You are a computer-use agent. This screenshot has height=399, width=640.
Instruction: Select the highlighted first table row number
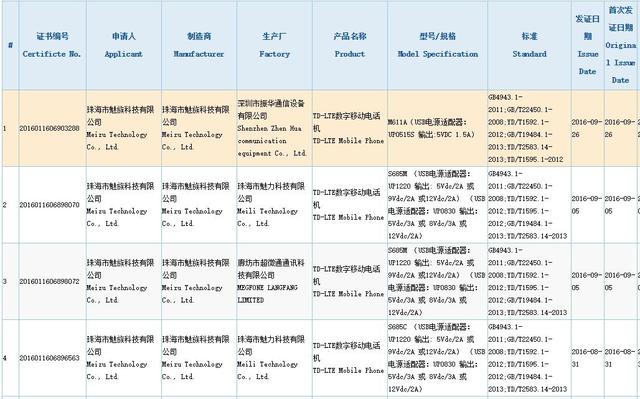[4, 129]
